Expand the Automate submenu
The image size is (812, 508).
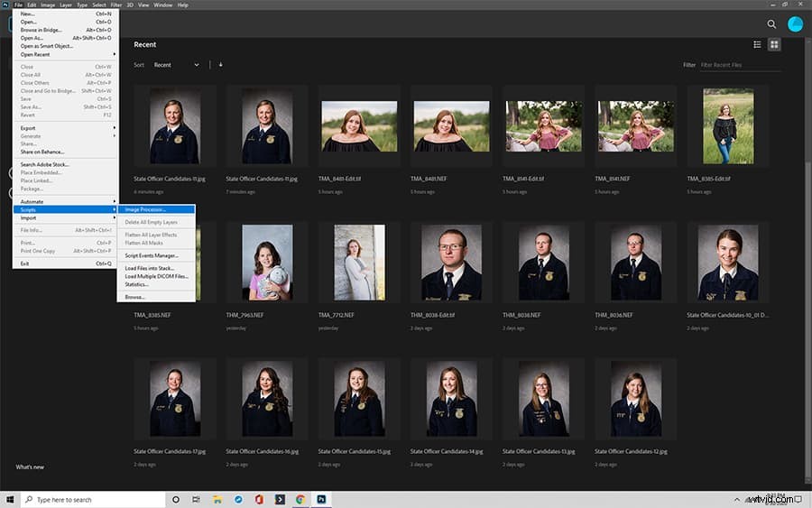coord(65,201)
